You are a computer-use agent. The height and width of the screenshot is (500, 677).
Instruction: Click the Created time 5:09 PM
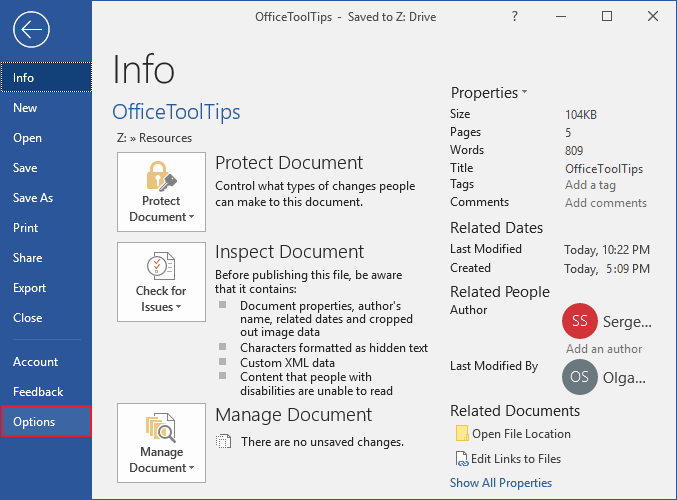pos(628,269)
